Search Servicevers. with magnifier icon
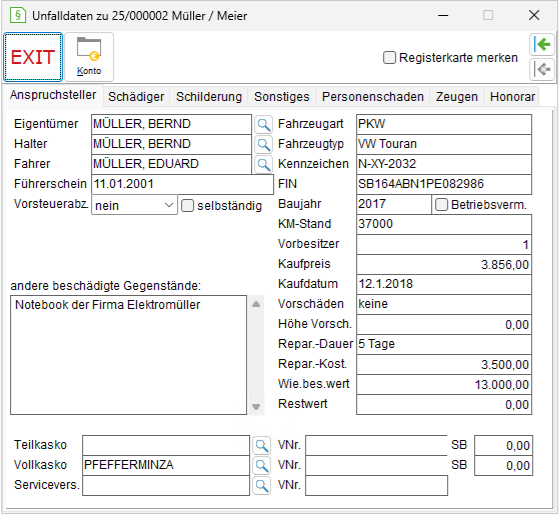 tap(262, 485)
